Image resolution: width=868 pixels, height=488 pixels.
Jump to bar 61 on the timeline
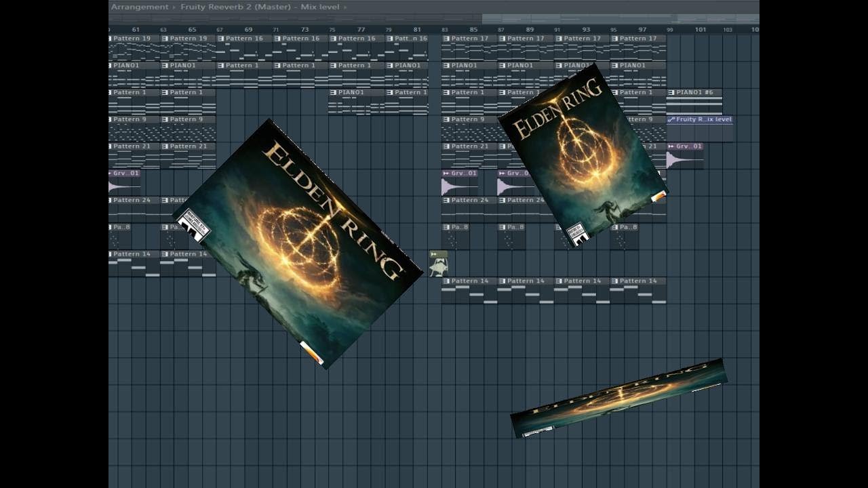[136, 30]
